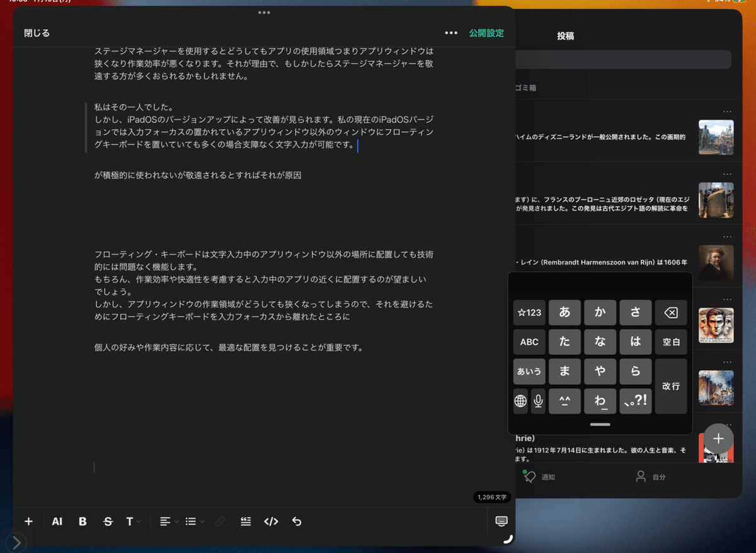Click the window multitasking dots at top

[264, 13]
